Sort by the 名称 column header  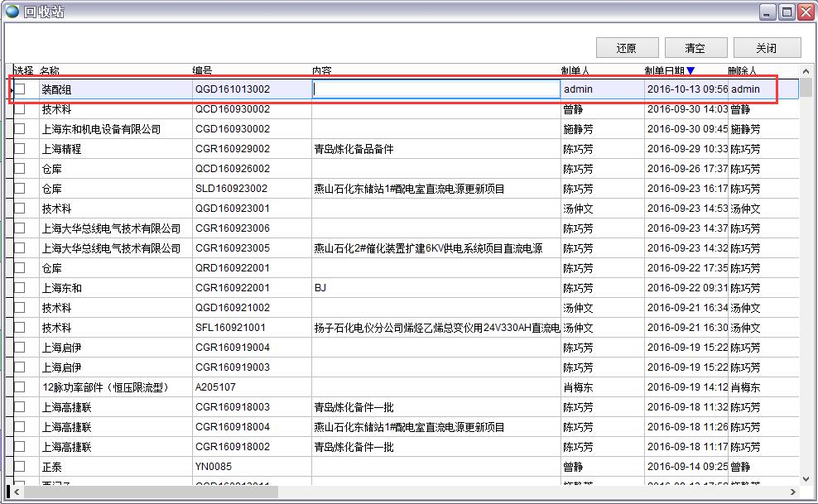coord(50,71)
